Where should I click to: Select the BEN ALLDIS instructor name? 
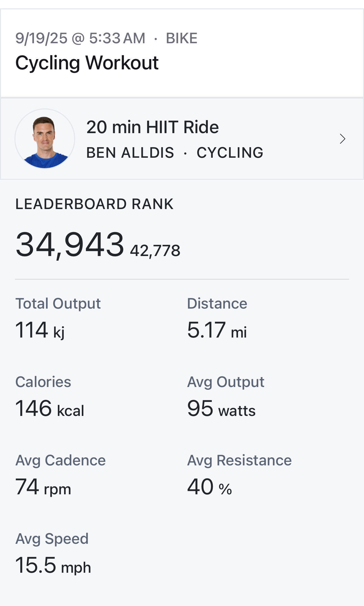tap(130, 153)
